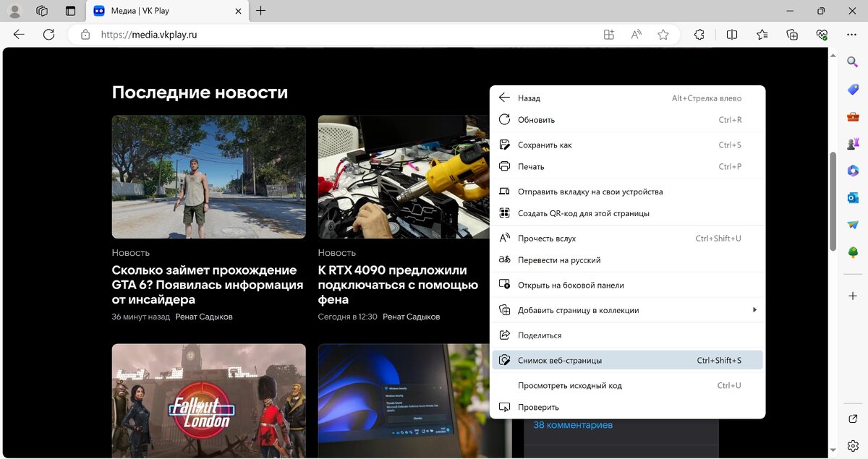The image size is (868, 459).
Task: Open a new tab with plus button
Action: click(261, 11)
